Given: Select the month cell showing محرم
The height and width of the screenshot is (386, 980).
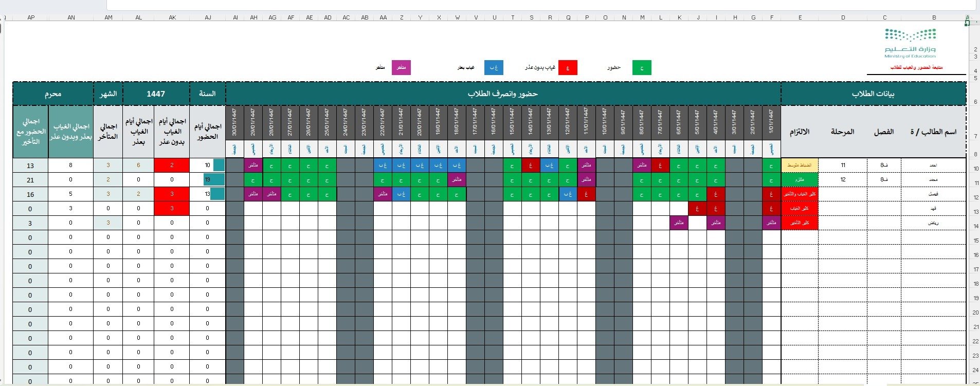Looking at the screenshot, I should (x=53, y=94).
